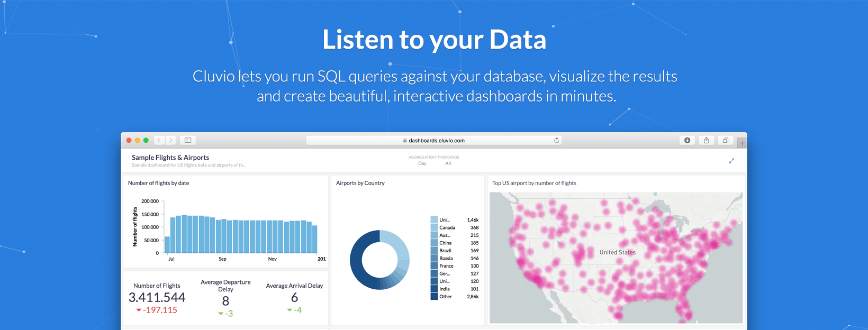Select Russia in the legend
Image resolution: width=868 pixels, height=330 pixels.
(x=446, y=258)
